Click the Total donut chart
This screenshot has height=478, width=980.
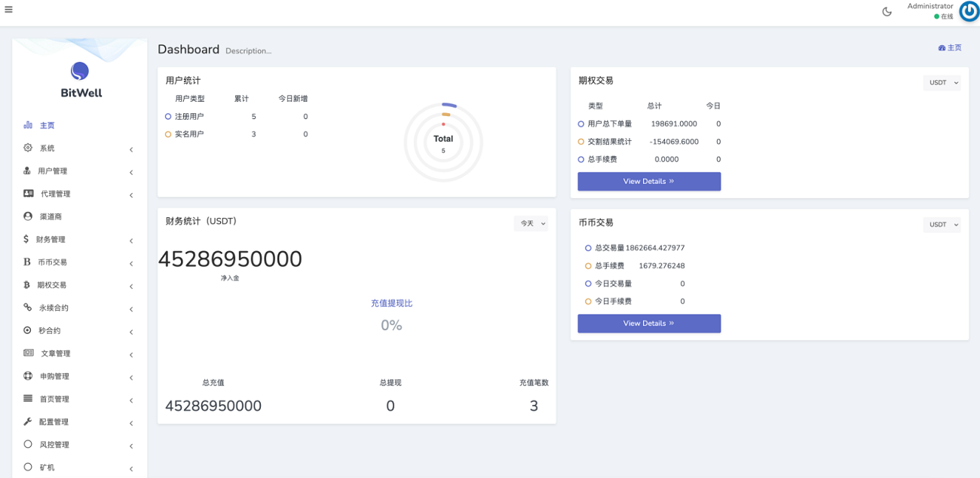(443, 142)
